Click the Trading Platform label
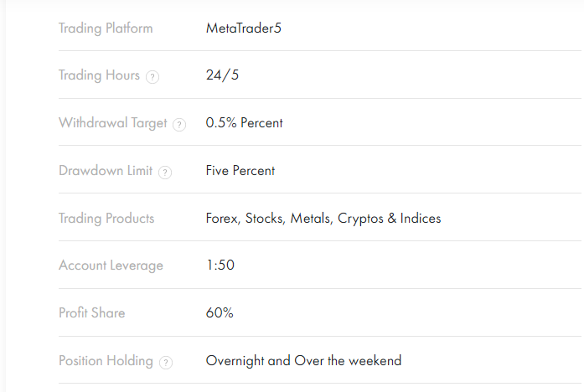 (106, 28)
